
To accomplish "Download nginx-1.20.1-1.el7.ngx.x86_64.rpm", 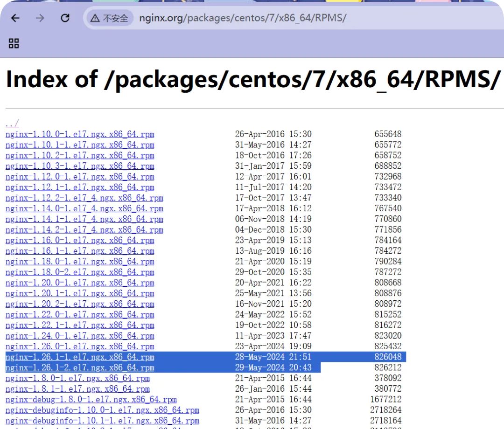I will [80, 293].
